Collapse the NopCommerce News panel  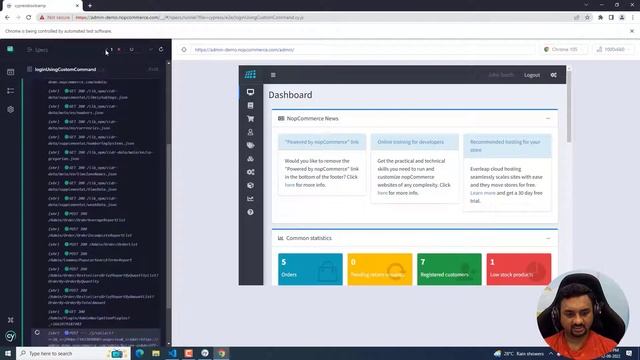pos(548,118)
